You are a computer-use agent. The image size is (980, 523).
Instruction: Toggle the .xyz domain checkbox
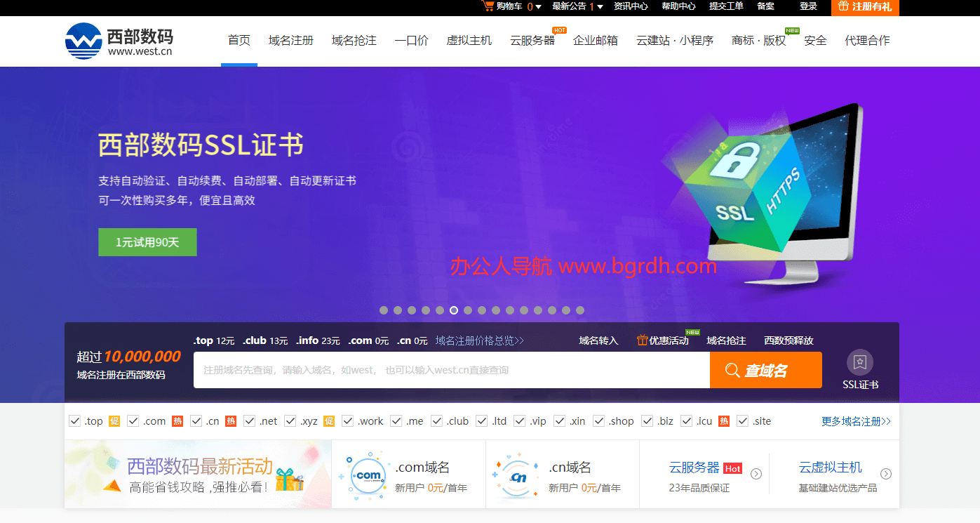coord(291,421)
